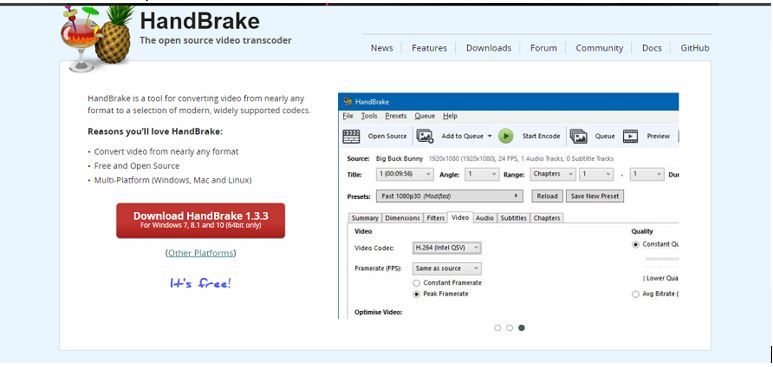773x367 pixels.
Task: Select the third filled carousel dot
Action: pos(522,328)
